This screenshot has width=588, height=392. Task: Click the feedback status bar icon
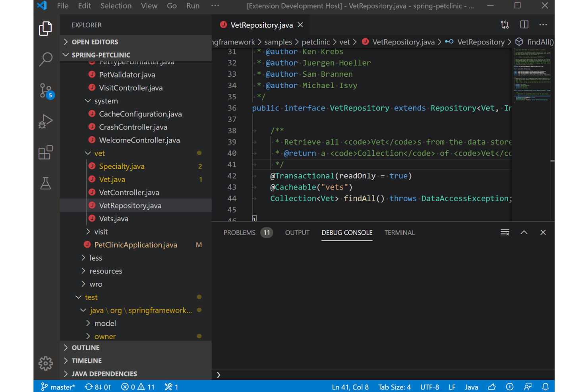tap(528, 387)
